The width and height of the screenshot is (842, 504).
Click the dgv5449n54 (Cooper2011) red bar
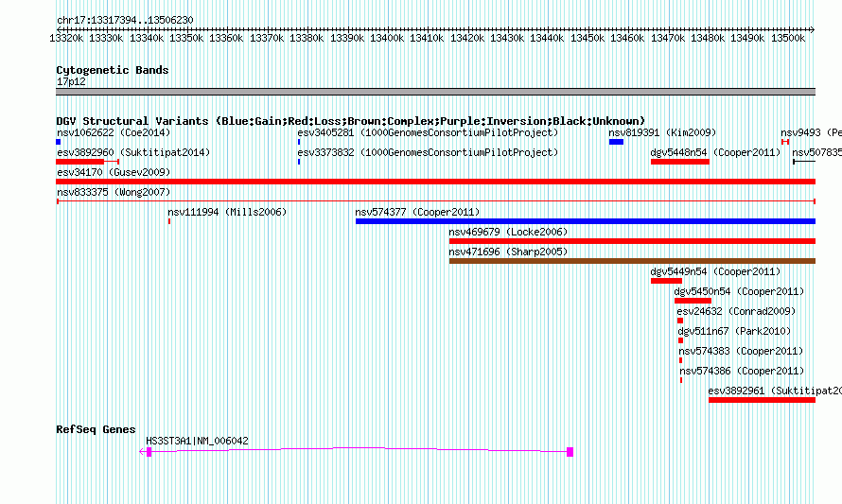click(666, 281)
